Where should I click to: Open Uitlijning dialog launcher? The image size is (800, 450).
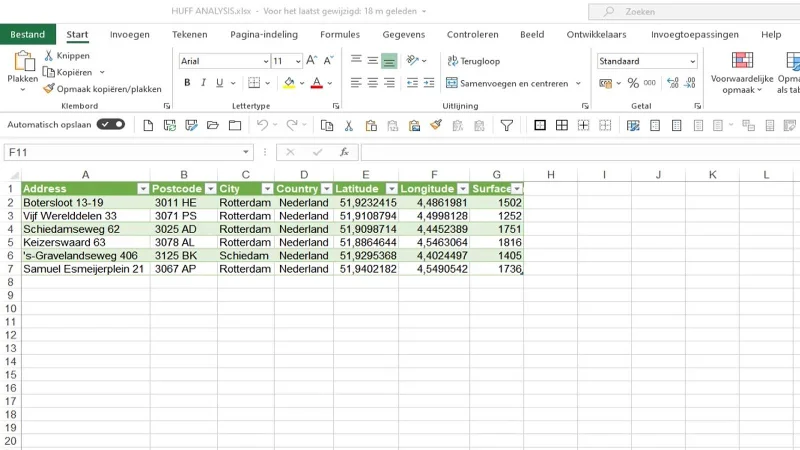pyautogui.click(x=585, y=106)
